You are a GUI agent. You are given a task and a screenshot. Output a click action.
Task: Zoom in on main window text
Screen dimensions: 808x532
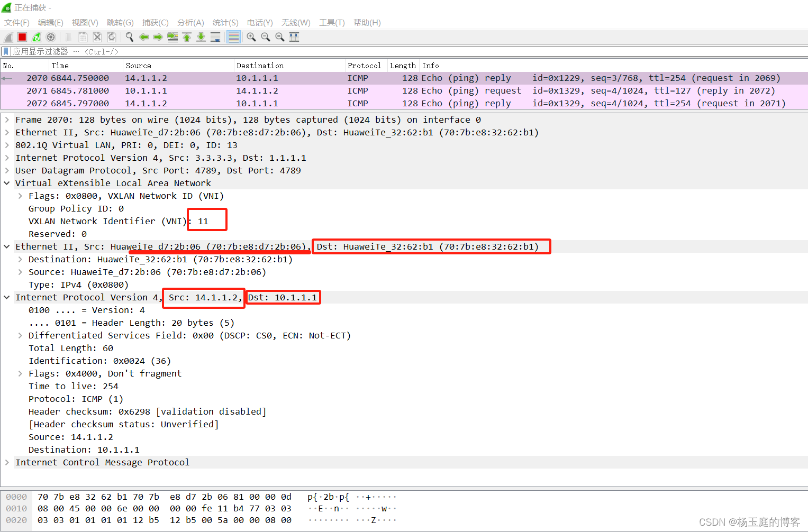click(x=251, y=37)
